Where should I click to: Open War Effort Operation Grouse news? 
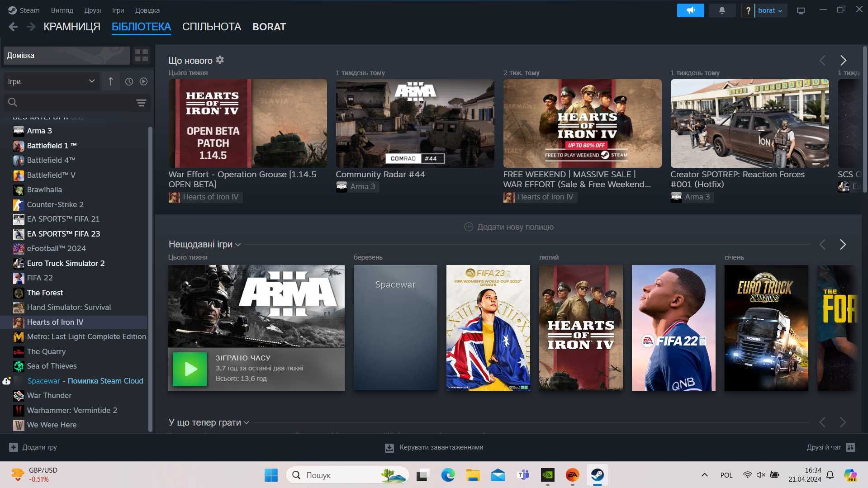point(247,123)
